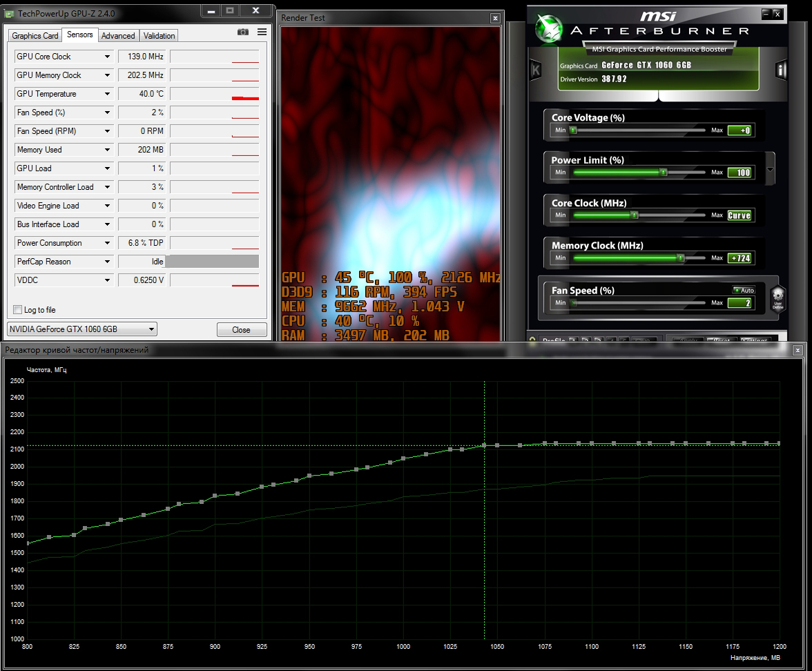Click the 202.5 MHz memory clock reading
The width and height of the screenshot is (812, 671).
tap(142, 75)
